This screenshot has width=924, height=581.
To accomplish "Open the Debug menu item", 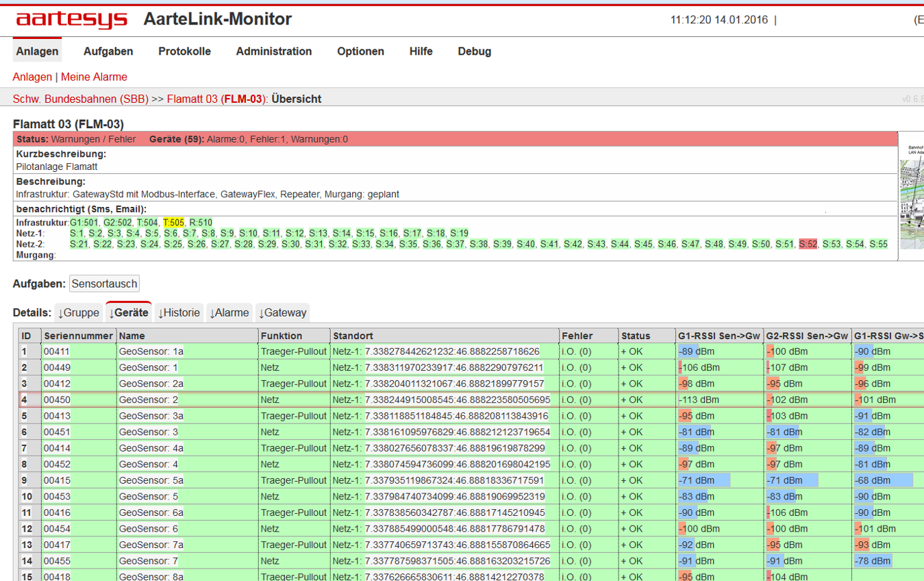I will point(475,51).
